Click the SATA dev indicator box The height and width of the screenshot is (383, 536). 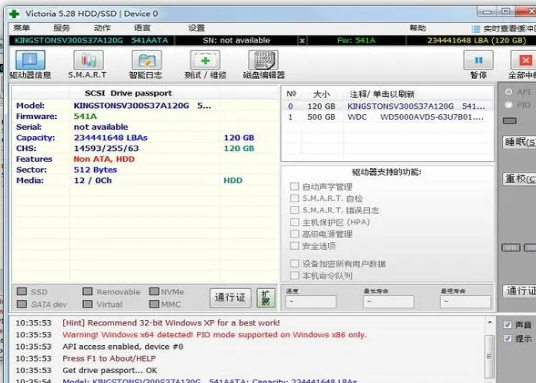pyautogui.click(x=22, y=304)
